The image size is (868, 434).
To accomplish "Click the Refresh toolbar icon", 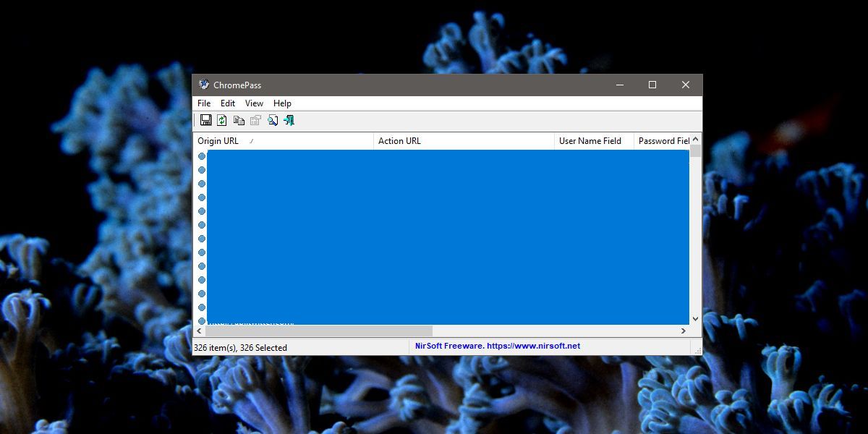I will 222,120.
